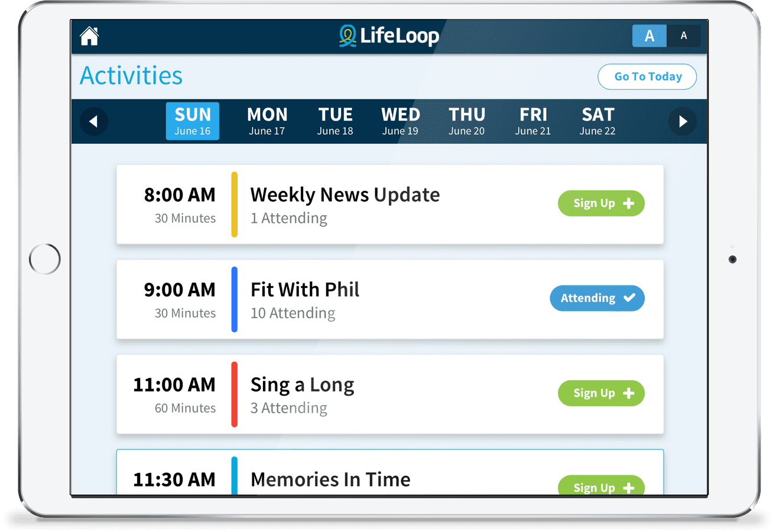The image size is (773, 532).
Task: Click the left arrow to view previous week
Action: tap(93, 121)
